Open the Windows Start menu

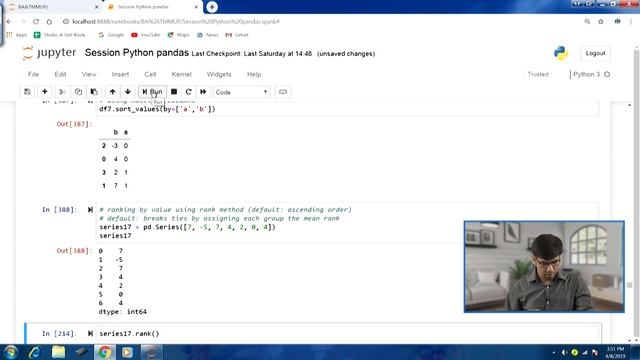tap(10, 352)
